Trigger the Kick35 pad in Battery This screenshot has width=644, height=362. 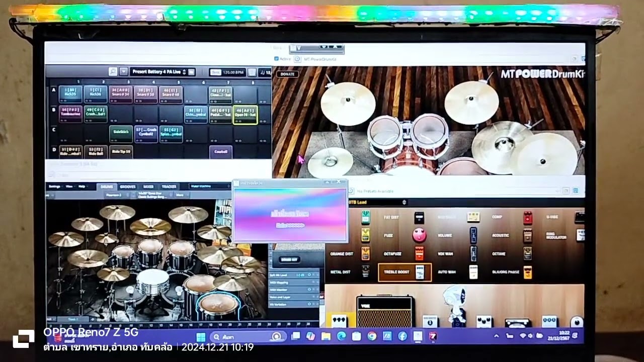pyautogui.click(x=70, y=94)
